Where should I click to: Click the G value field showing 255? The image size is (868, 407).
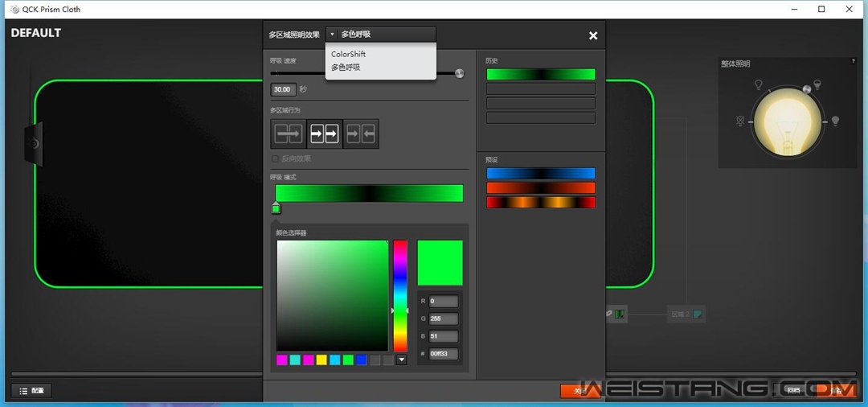click(x=444, y=319)
